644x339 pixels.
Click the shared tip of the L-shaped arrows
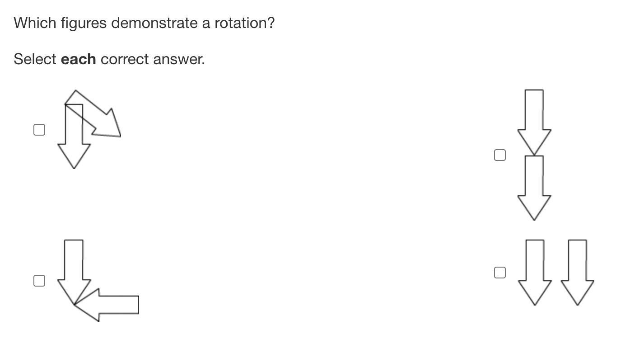click(74, 305)
